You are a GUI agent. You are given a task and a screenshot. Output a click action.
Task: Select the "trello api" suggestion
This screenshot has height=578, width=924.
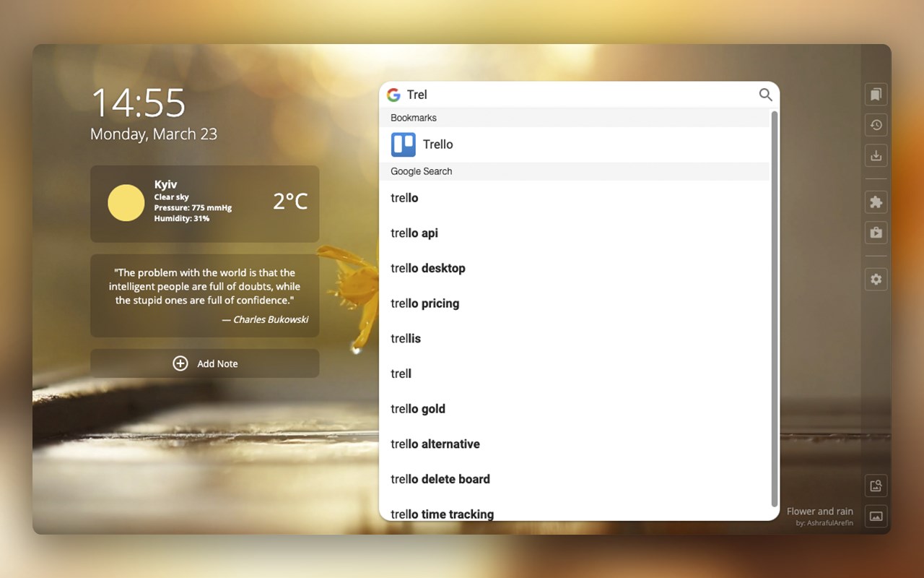point(575,233)
